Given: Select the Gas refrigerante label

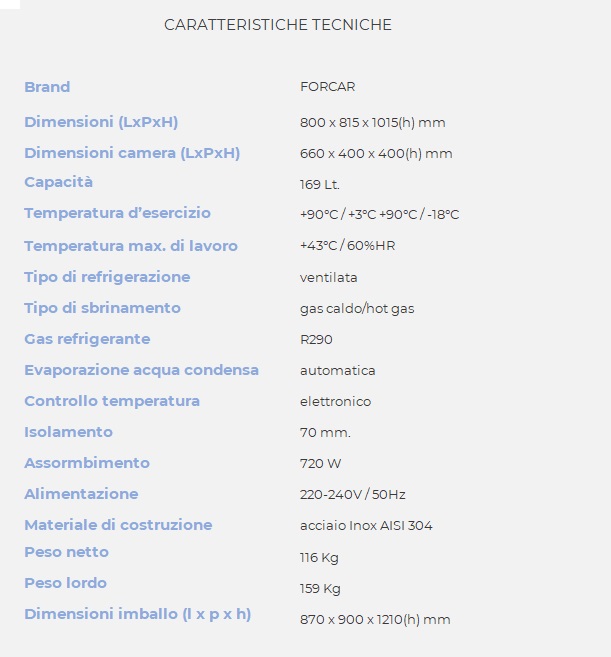Looking at the screenshot, I should click(x=87, y=339).
